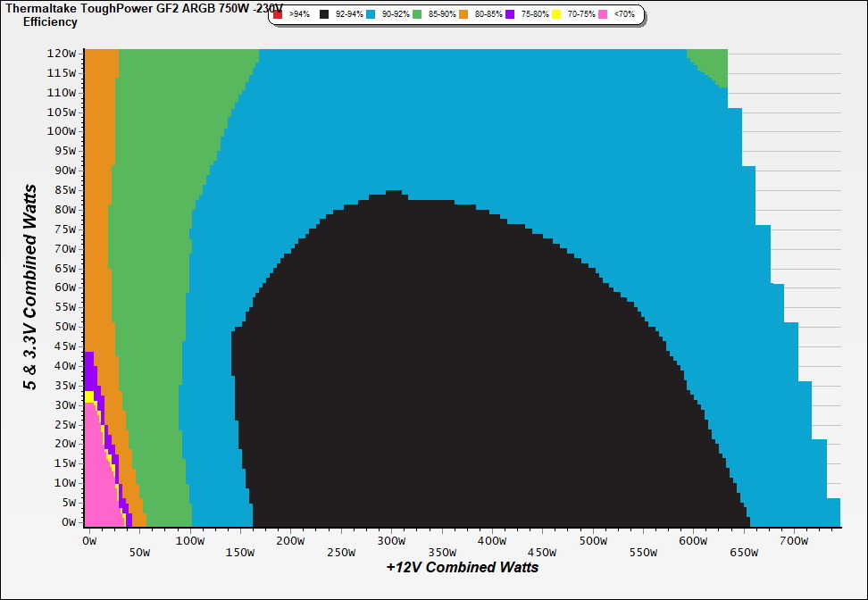
Task: Click the 700W label on horizontal axis
Action: [x=794, y=540]
